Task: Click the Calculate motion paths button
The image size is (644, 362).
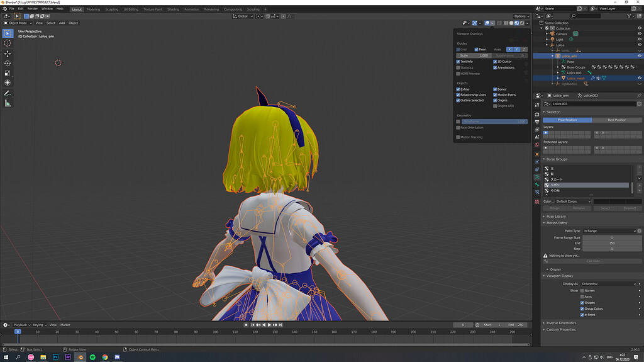Action: click(592, 261)
